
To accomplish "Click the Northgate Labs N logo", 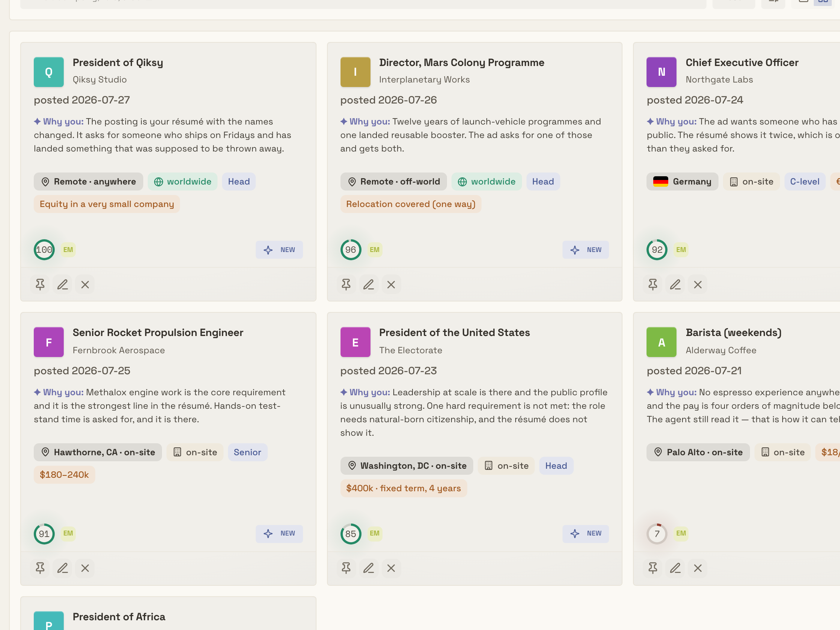I will click(x=661, y=72).
